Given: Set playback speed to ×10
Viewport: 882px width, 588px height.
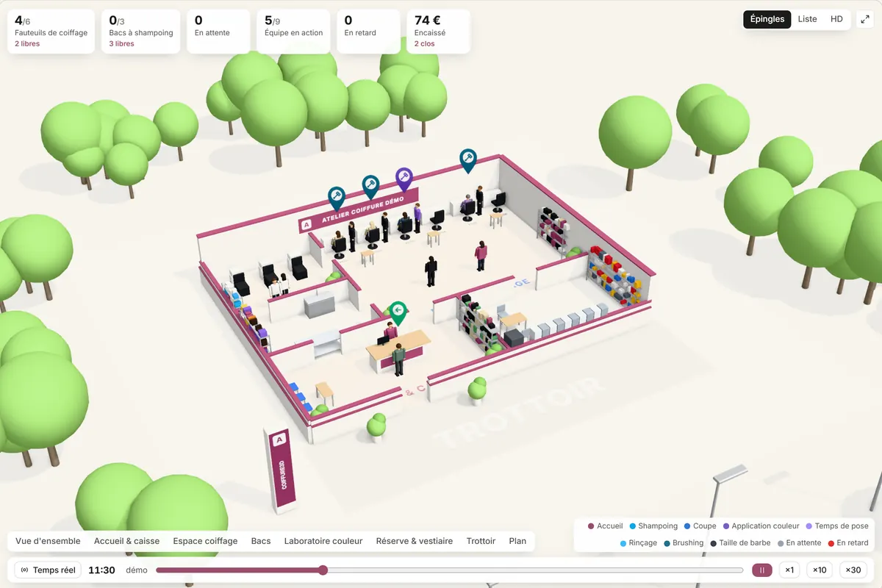Looking at the screenshot, I should click(x=820, y=570).
